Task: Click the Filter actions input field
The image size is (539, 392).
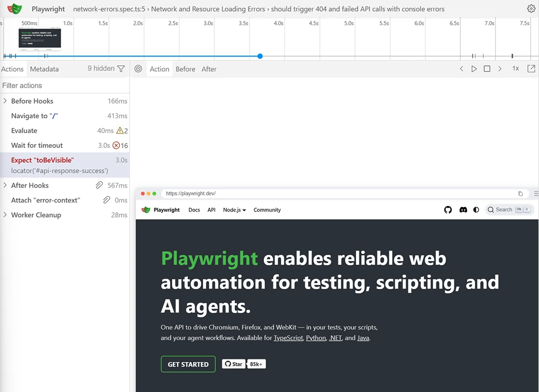Action: pos(65,86)
